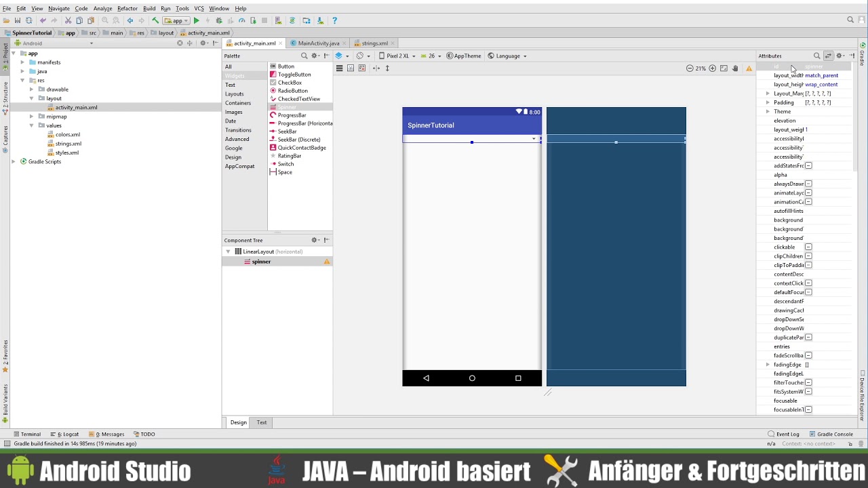868x488 pixels.
Task: Toggle the filterTouchesWhenObscured checkbox
Action: (808, 382)
